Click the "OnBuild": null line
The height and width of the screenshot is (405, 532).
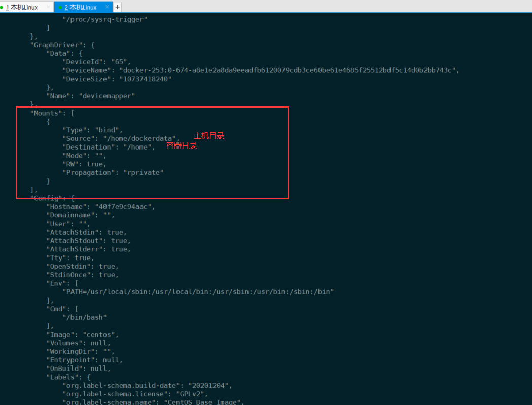click(79, 369)
